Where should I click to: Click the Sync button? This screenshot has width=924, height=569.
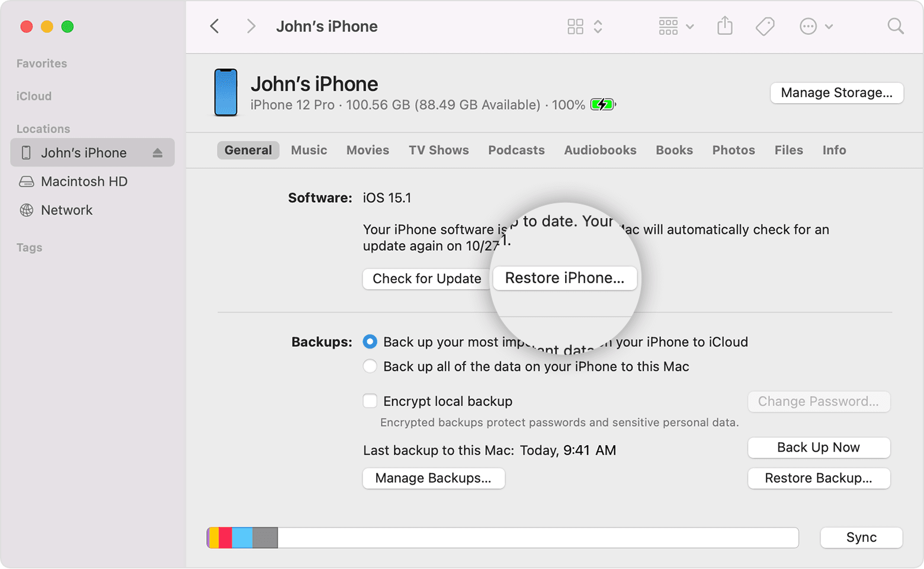[861, 538]
